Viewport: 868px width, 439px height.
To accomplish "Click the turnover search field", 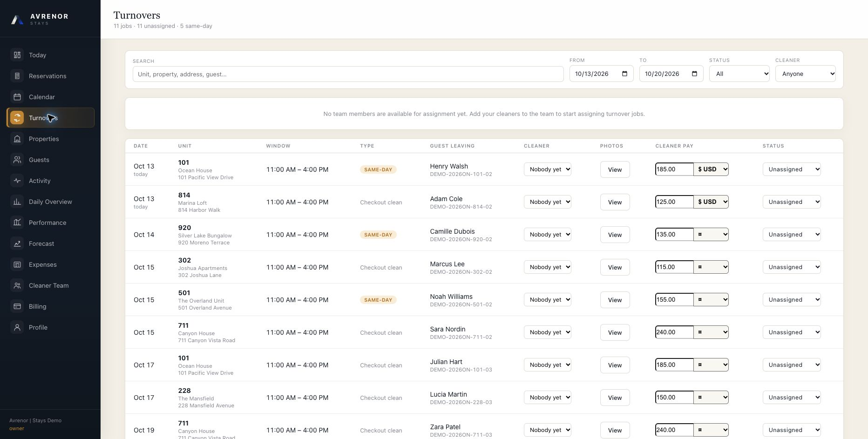I will (348, 74).
